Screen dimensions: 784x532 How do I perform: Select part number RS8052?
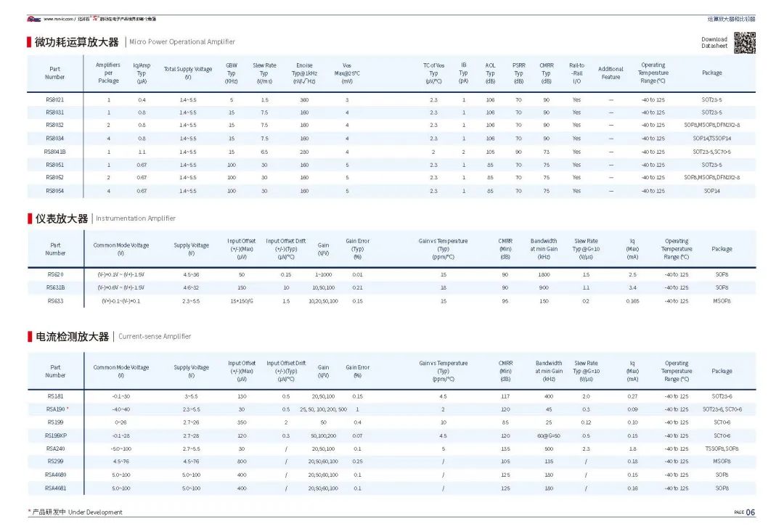[x=55, y=178]
